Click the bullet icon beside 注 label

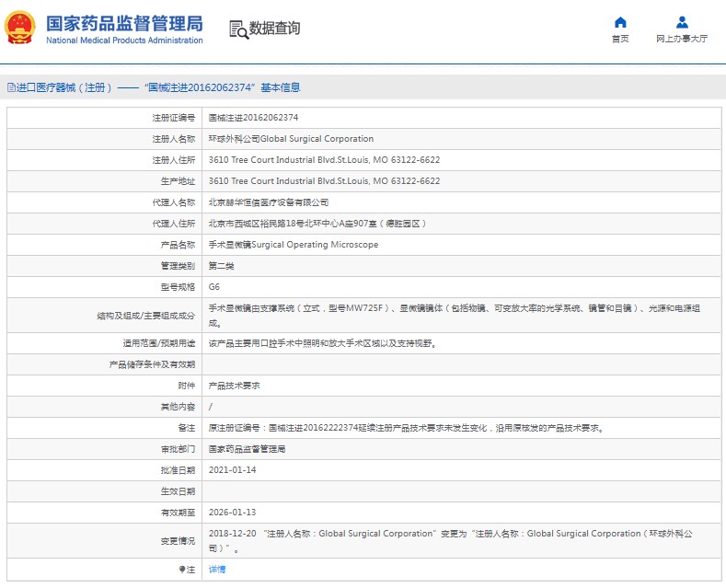click(182, 570)
